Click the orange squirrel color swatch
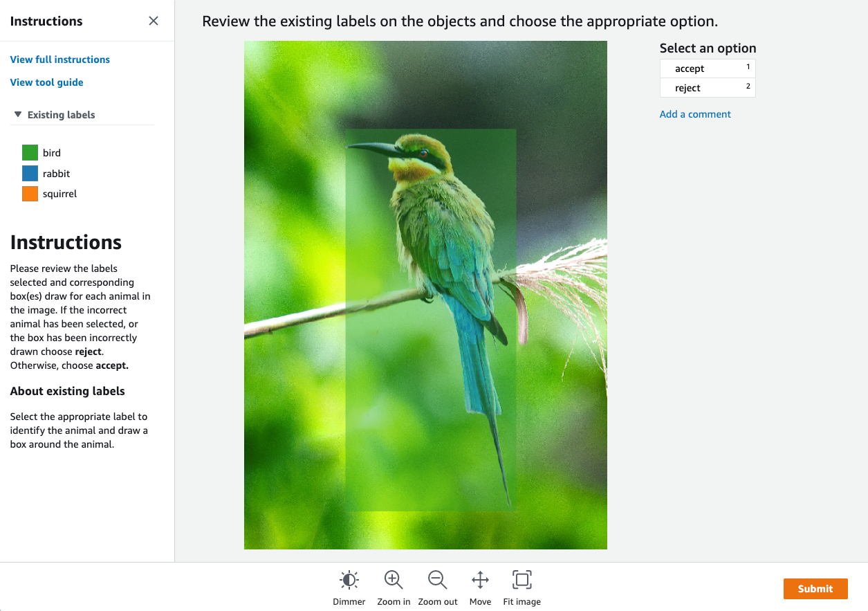Viewport: 868px width, 611px height. click(x=30, y=194)
